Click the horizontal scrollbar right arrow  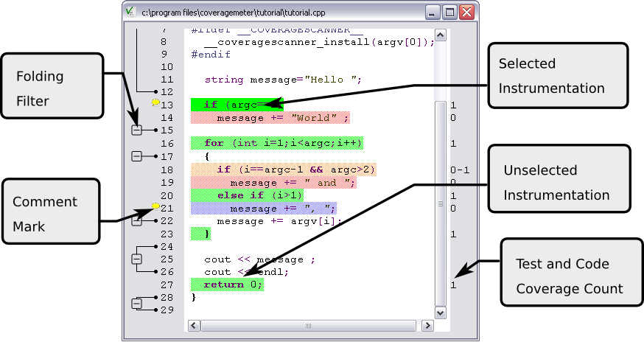tap(427, 325)
